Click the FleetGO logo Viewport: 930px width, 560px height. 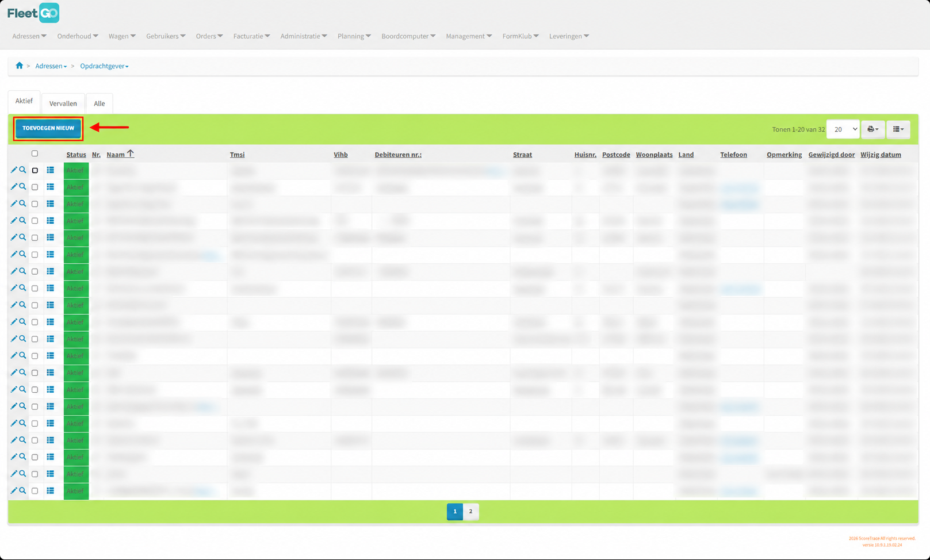tap(33, 13)
